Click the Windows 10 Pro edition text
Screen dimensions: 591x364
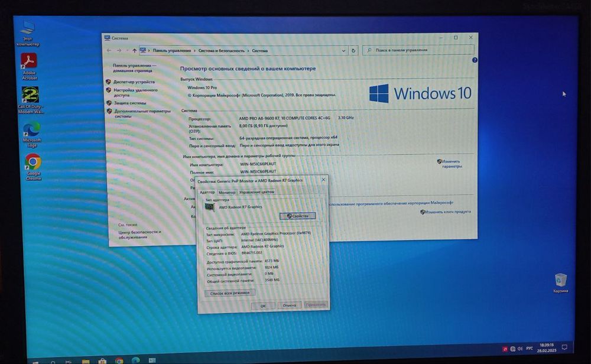202,87
